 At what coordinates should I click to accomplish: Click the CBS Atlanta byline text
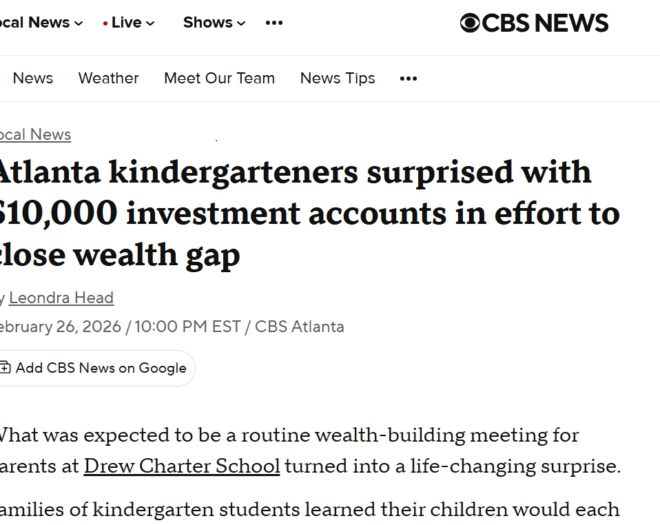click(x=299, y=327)
